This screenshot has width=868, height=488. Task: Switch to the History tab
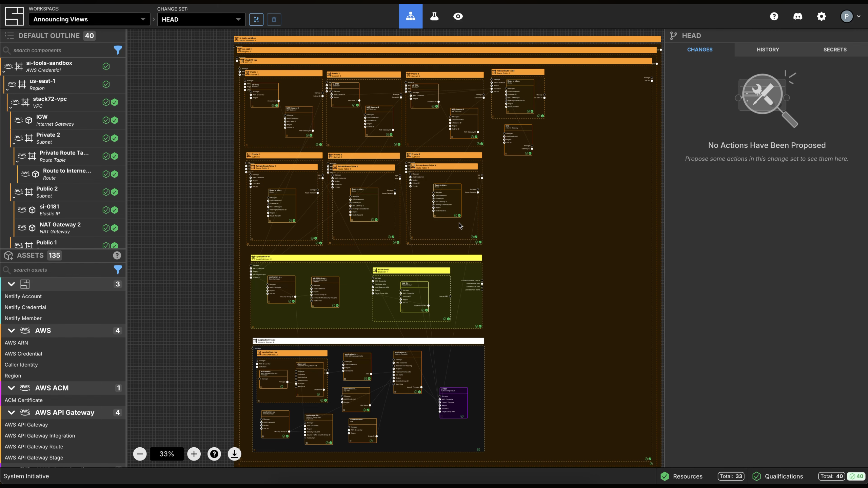(x=768, y=49)
